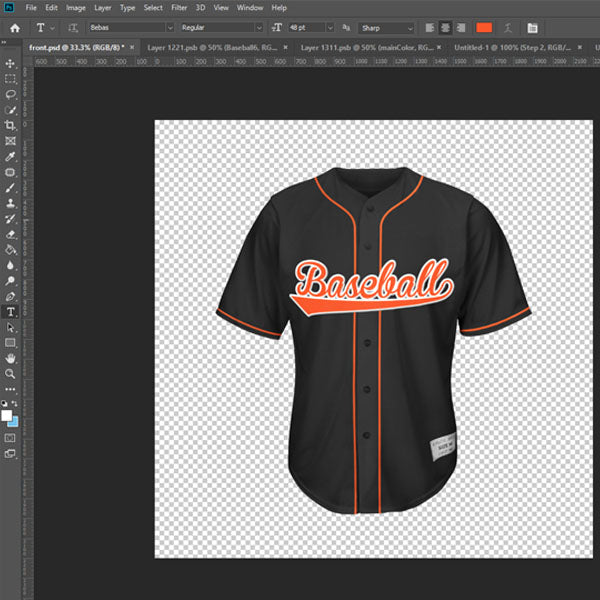Screen dimensions: 600x600
Task: Select the Rectangular Marquee tool
Action: [11, 79]
